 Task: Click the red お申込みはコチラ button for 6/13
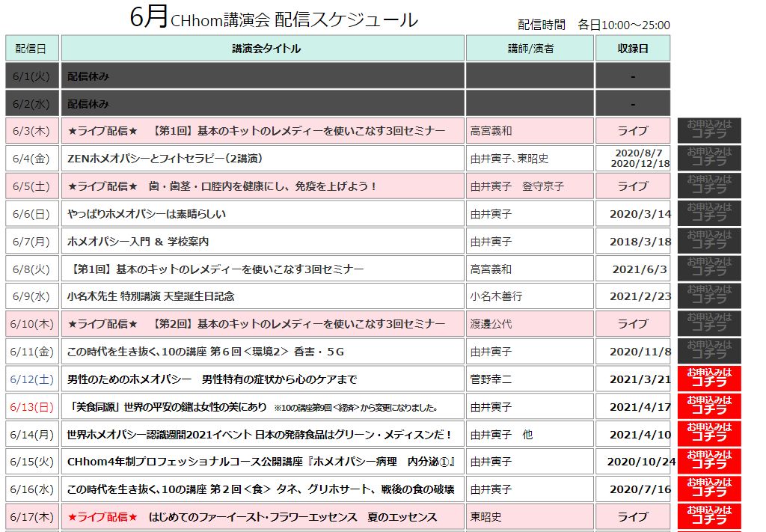click(x=708, y=406)
